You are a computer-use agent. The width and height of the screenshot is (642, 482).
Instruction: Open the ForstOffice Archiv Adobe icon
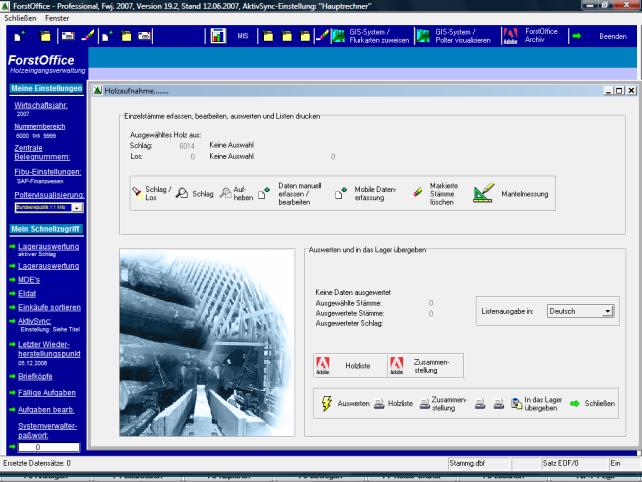tap(510, 36)
